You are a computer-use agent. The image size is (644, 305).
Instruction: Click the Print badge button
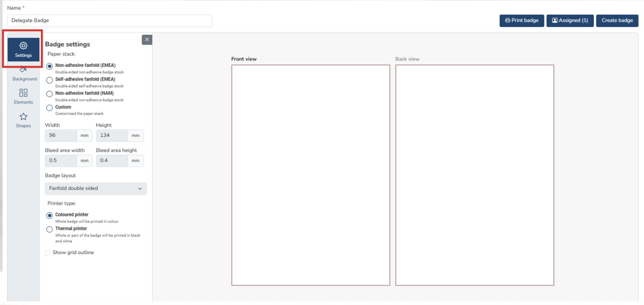click(x=522, y=21)
